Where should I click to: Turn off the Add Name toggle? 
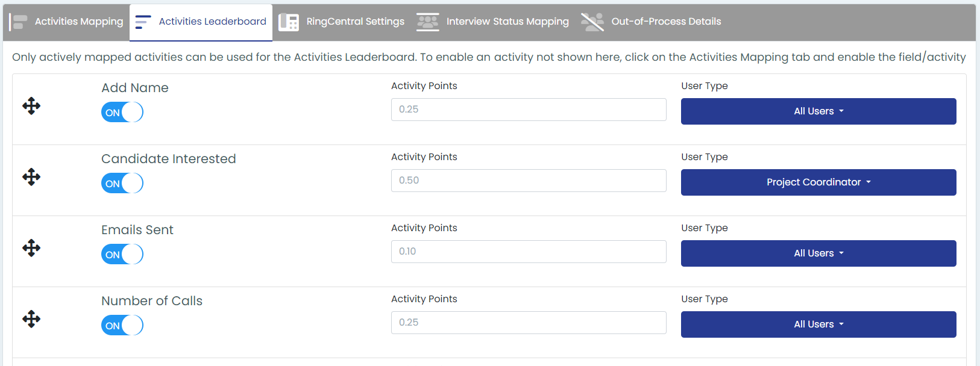[x=122, y=113]
